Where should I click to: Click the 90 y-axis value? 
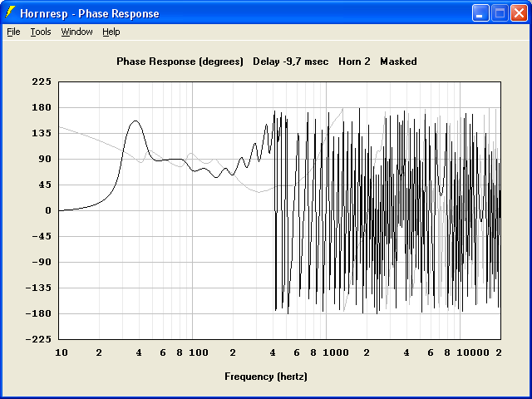click(45, 159)
